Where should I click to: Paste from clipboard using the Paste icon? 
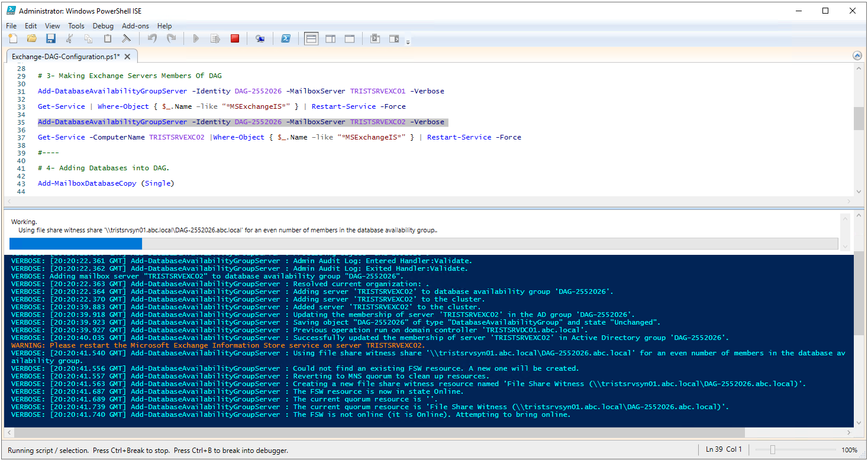tap(108, 39)
